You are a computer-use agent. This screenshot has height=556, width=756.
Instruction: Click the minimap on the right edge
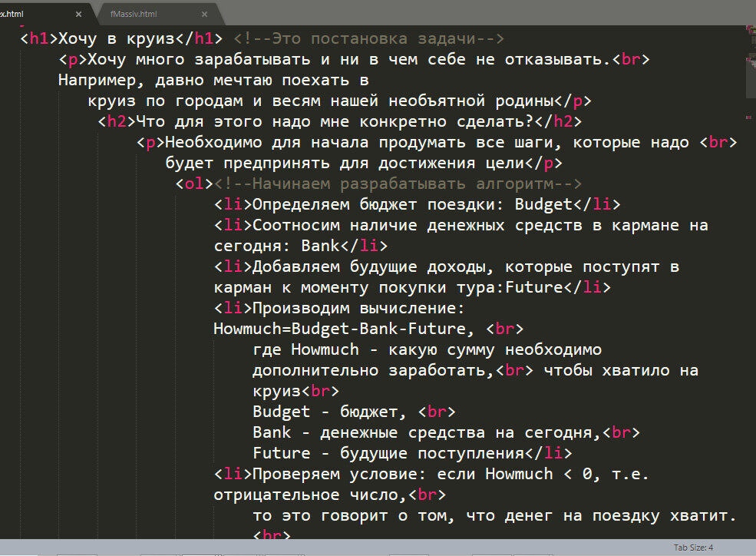pyautogui.click(x=750, y=72)
